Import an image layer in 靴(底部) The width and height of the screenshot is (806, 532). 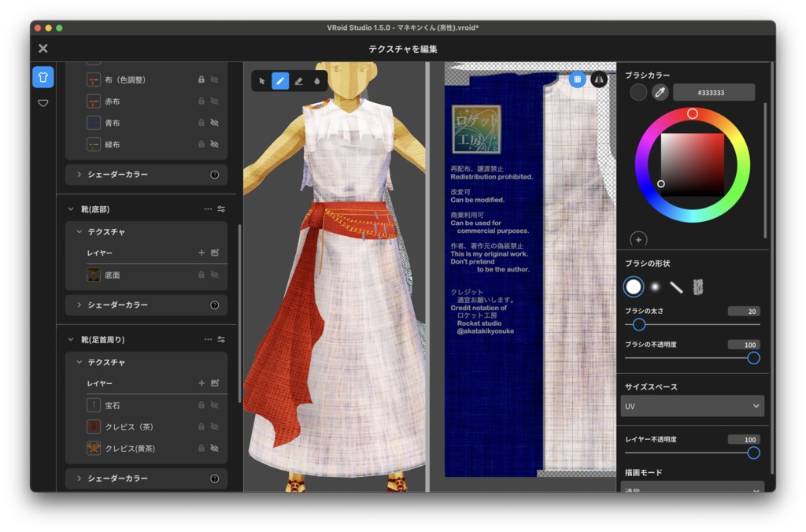coord(215,253)
